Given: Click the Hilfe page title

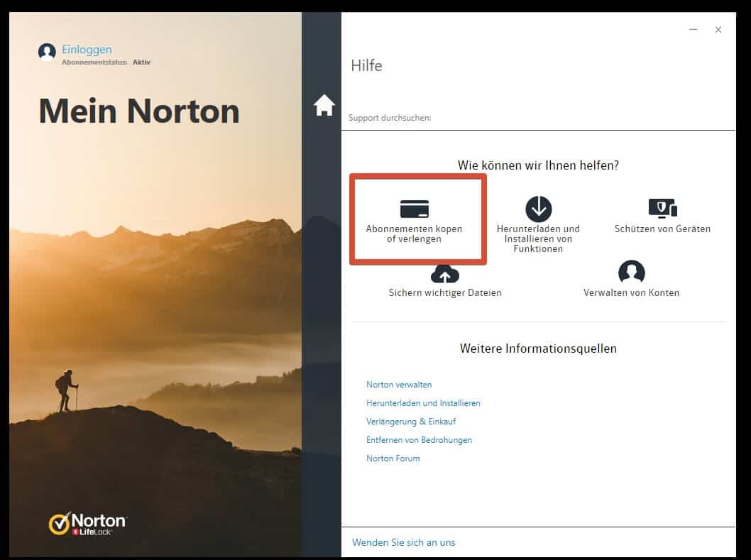Looking at the screenshot, I should click(366, 65).
